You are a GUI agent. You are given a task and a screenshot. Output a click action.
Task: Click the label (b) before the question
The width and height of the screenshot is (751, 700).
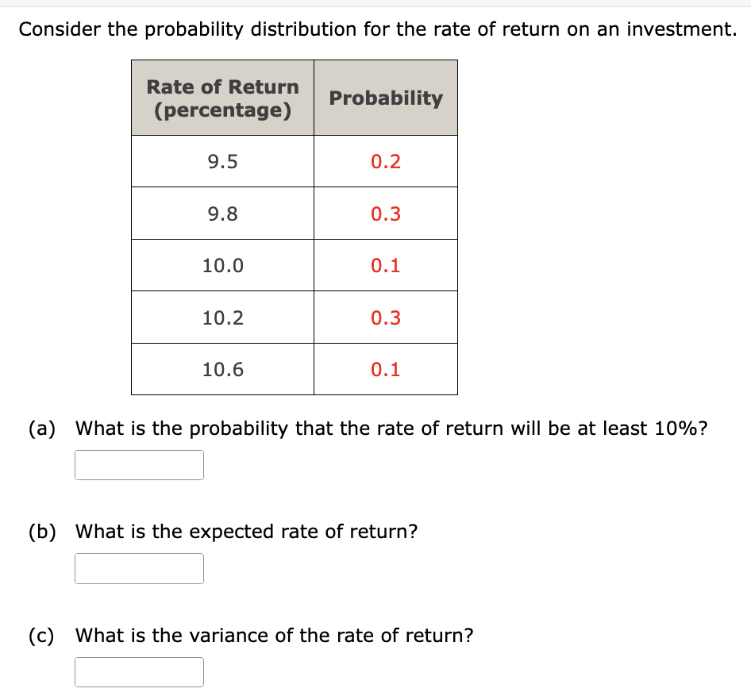tap(42, 532)
